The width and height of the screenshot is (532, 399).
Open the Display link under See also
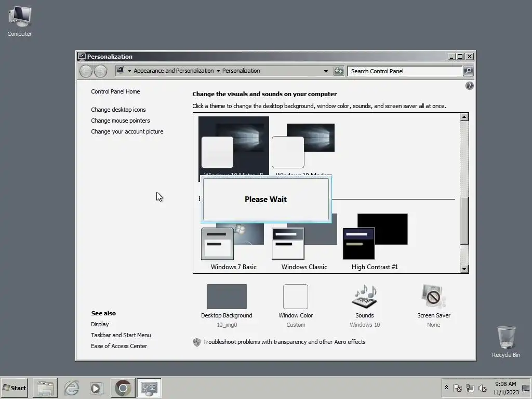click(100, 324)
